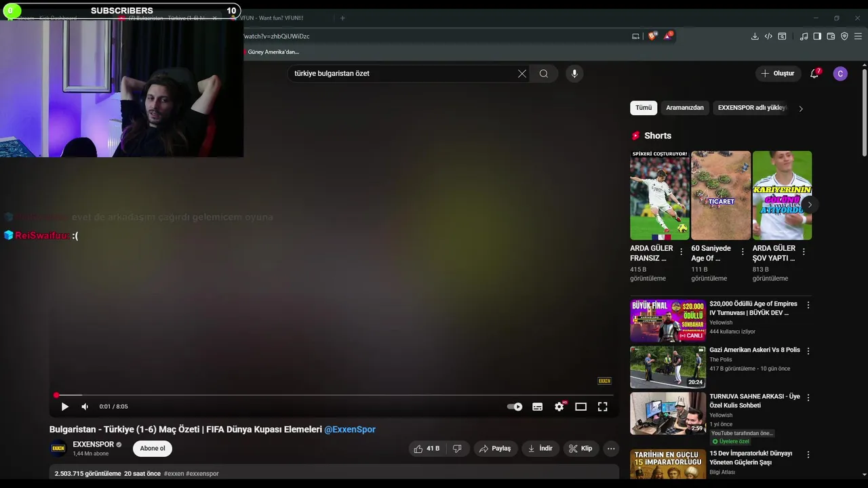Open the Brave VPN shield icon
The image size is (868, 488).
844,37
